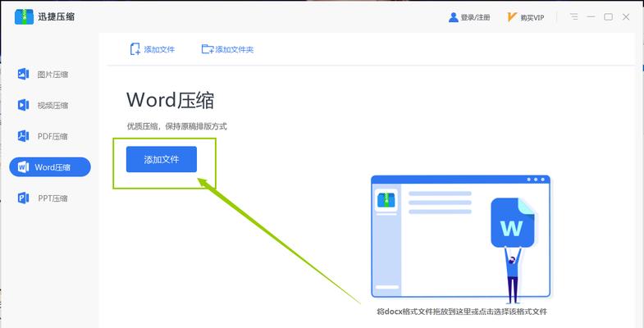Click the 购买VIP link
Viewport: 644px width, 328px height.
(526, 17)
